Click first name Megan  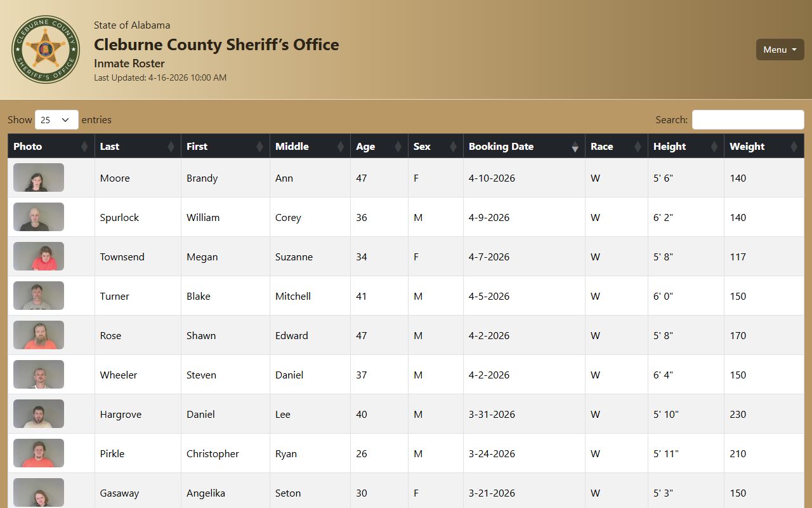[202, 257]
